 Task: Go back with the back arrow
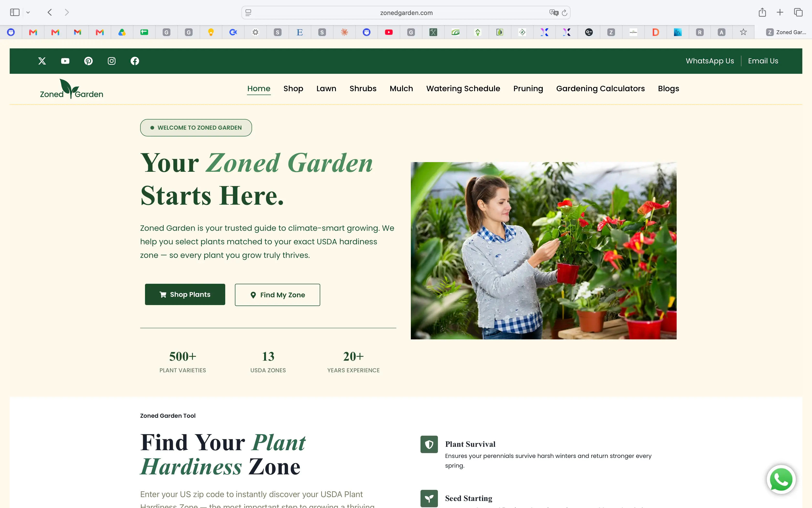tap(50, 12)
